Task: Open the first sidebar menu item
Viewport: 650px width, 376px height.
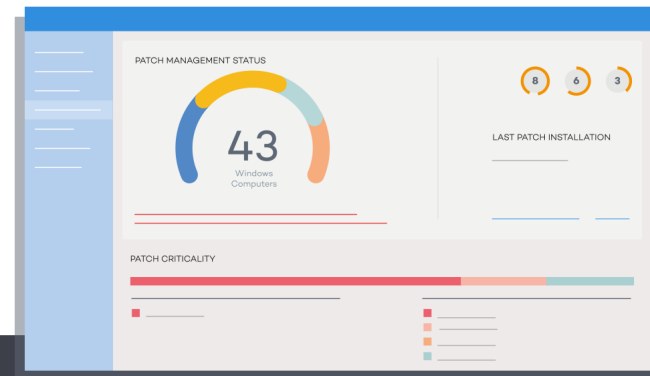Action: (59, 53)
